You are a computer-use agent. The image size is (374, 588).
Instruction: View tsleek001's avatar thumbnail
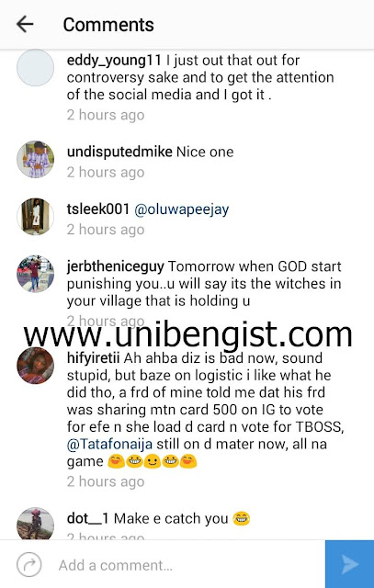[35, 217]
